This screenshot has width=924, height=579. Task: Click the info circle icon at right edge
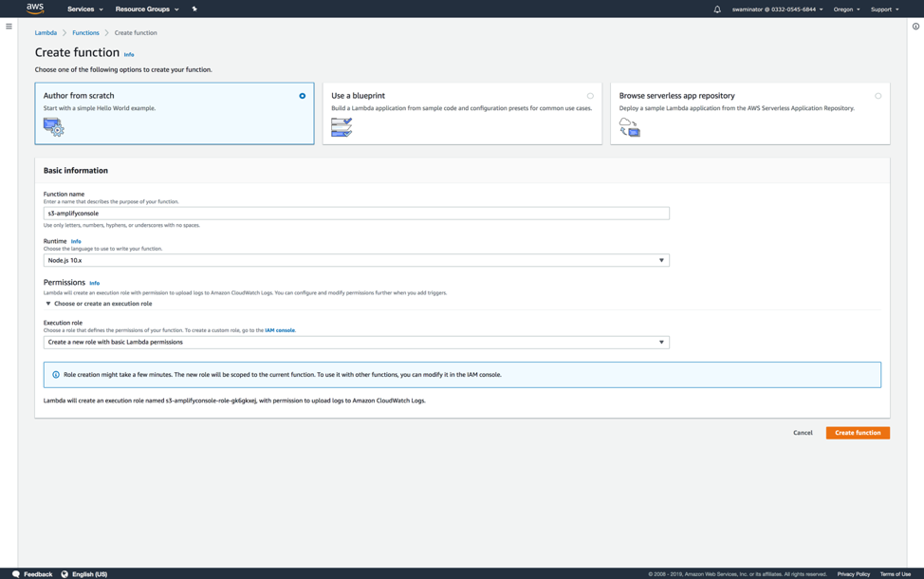click(915, 27)
